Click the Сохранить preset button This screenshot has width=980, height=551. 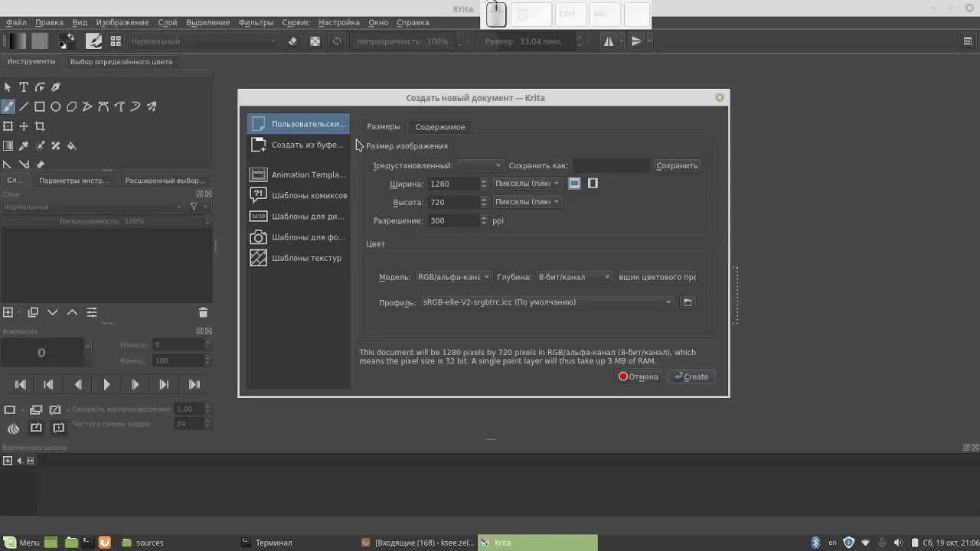[x=677, y=165]
